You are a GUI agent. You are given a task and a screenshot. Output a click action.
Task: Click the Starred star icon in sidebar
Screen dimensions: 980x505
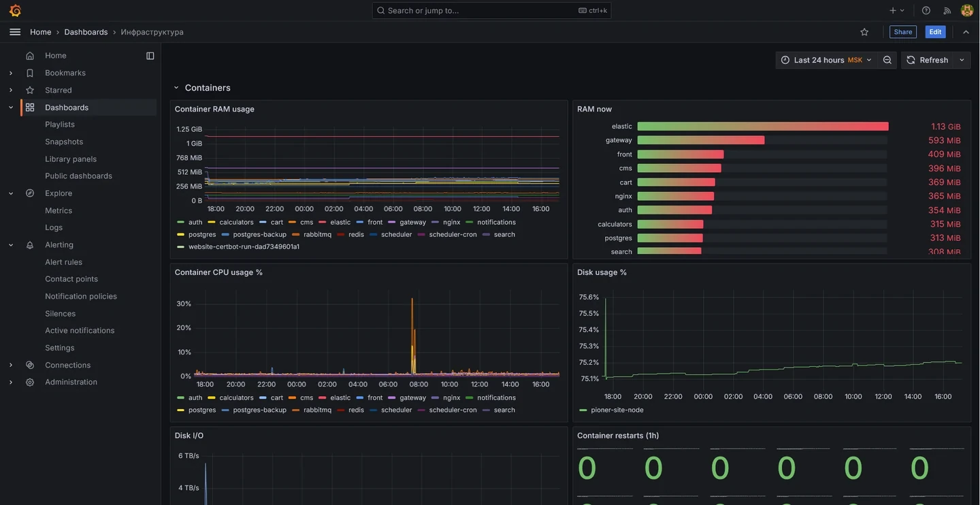[30, 90]
